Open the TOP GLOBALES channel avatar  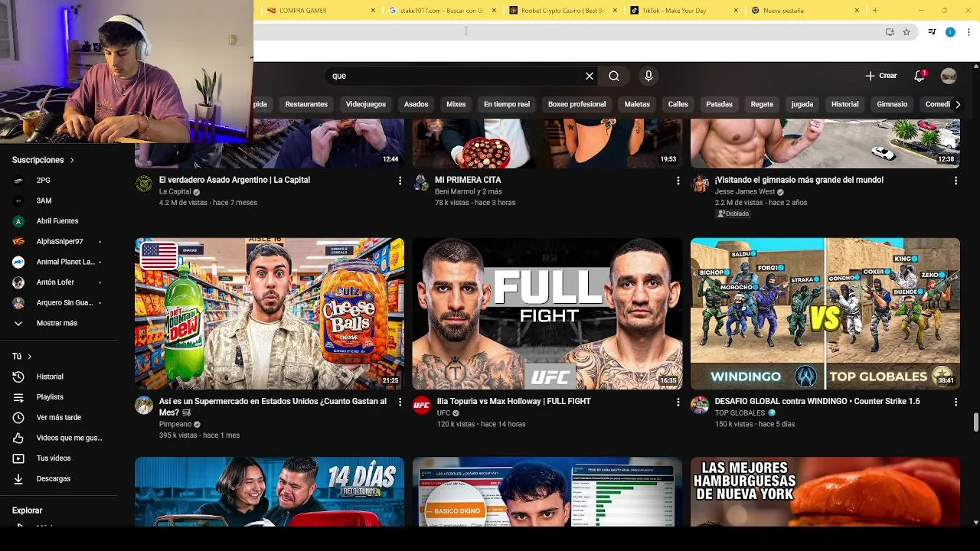(x=700, y=405)
